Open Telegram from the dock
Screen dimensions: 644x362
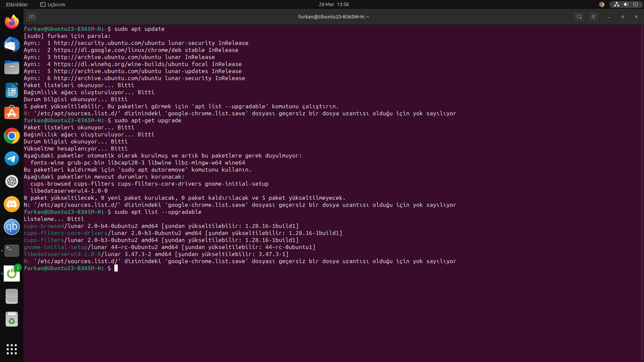[x=12, y=159]
